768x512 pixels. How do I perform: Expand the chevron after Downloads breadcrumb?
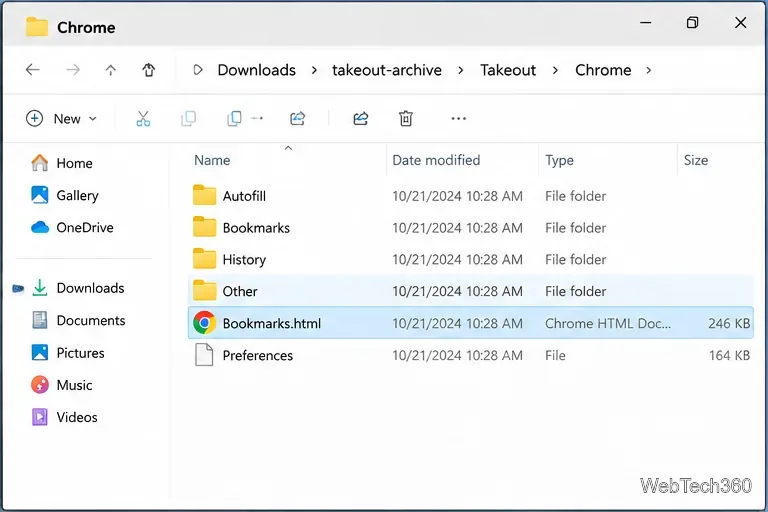tap(314, 71)
